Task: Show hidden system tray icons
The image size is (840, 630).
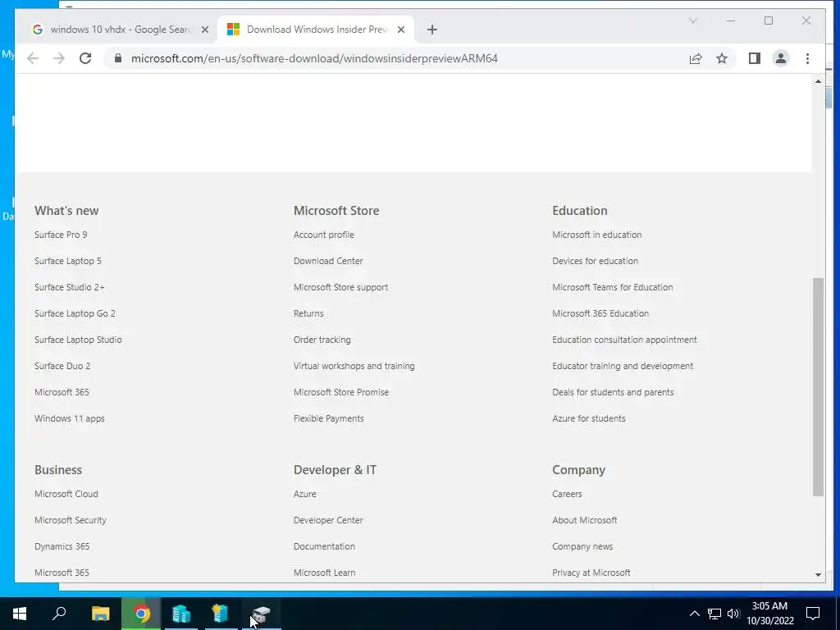Action: coord(694,614)
